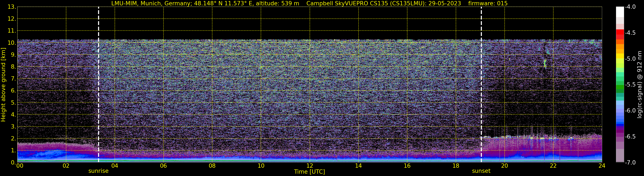Screen dimensions: 644x176
Task: Click time axis tick label '24'
Action: (602, 166)
